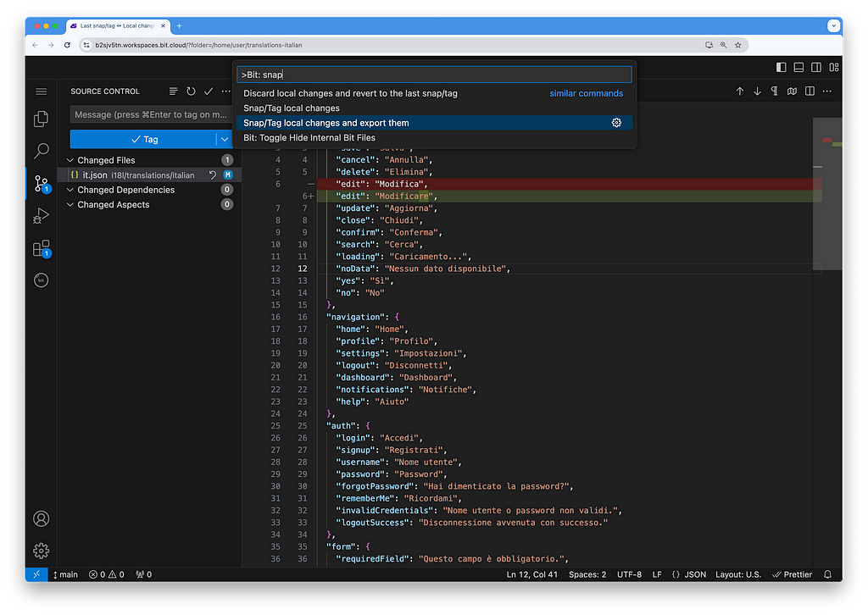Open the Explorer view in activity bar
The height and width of the screenshot is (615, 868).
[x=41, y=119]
